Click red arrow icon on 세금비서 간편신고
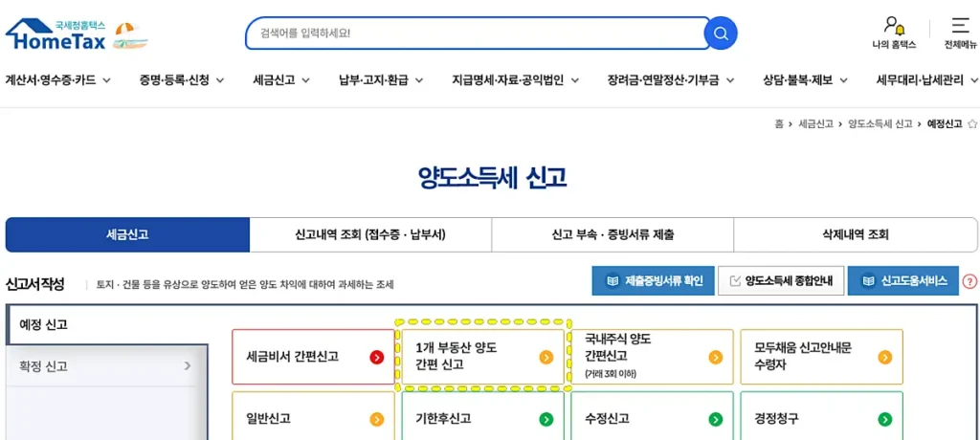This screenshot has width=980, height=440. [377, 357]
